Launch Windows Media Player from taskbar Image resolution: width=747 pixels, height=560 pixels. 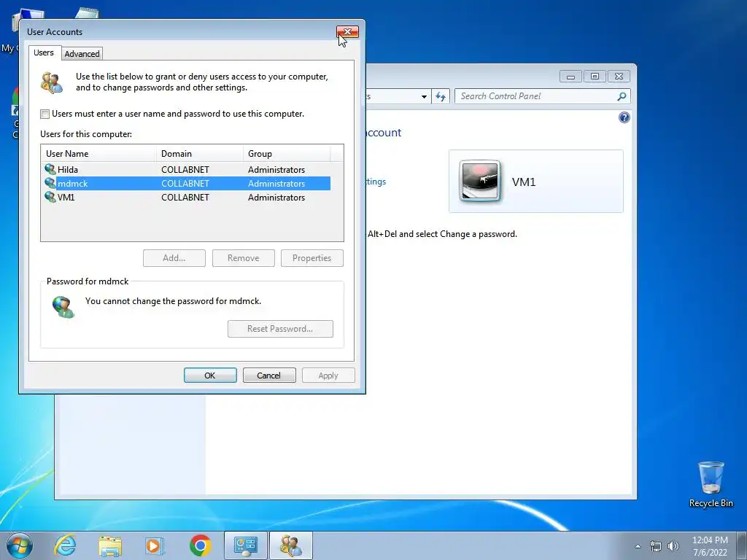[x=155, y=545]
